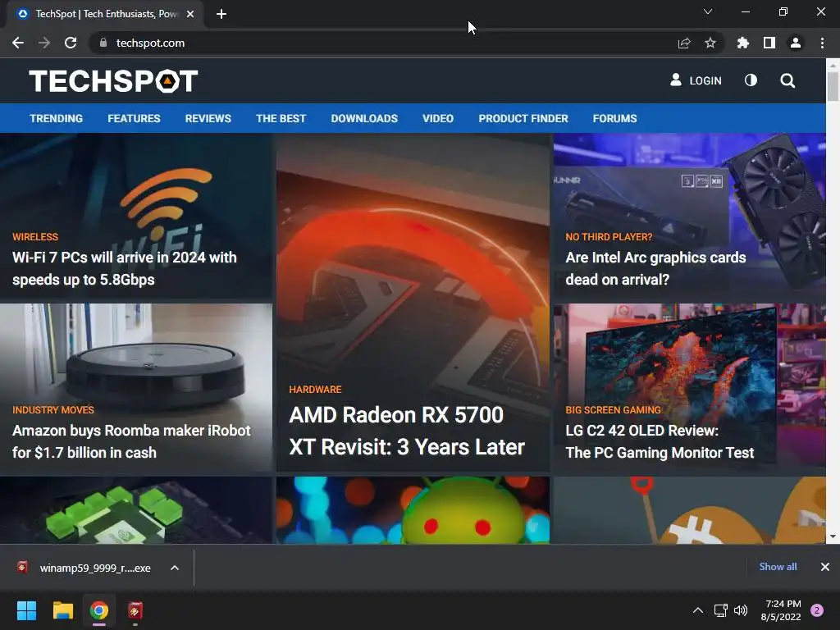Image resolution: width=840 pixels, height=630 pixels.
Task: Click Show all downloads
Action: point(778,567)
